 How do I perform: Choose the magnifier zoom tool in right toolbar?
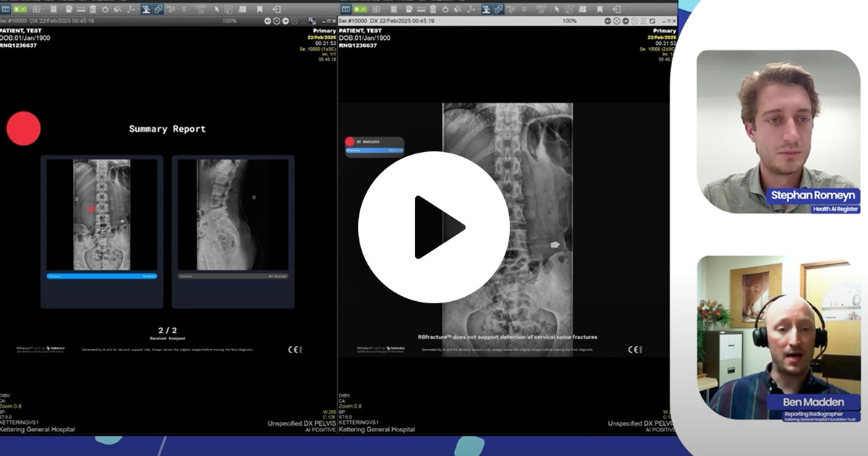(x=458, y=9)
